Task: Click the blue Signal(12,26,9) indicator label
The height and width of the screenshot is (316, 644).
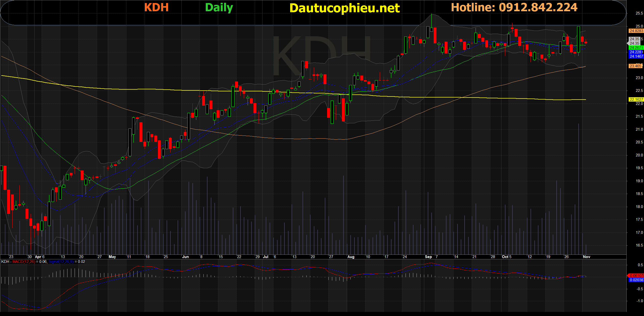Action: [61, 262]
